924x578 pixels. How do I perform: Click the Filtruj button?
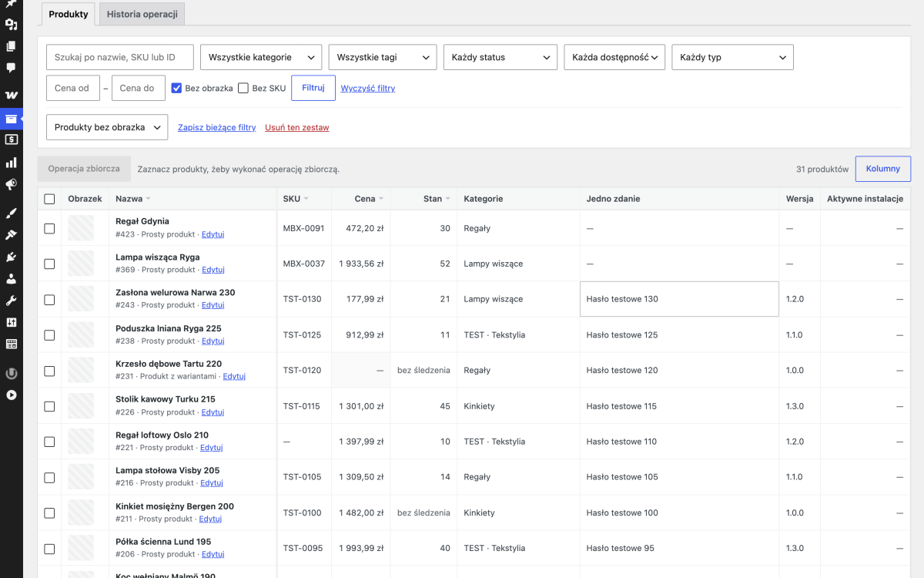click(x=313, y=88)
